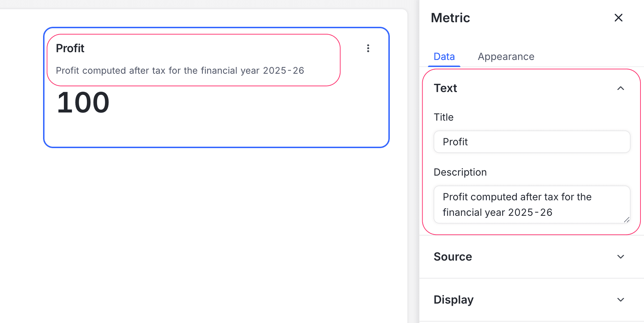Open the Profit card three-dot menu
This screenshot has width=644, height=323.
coord(368,48)
